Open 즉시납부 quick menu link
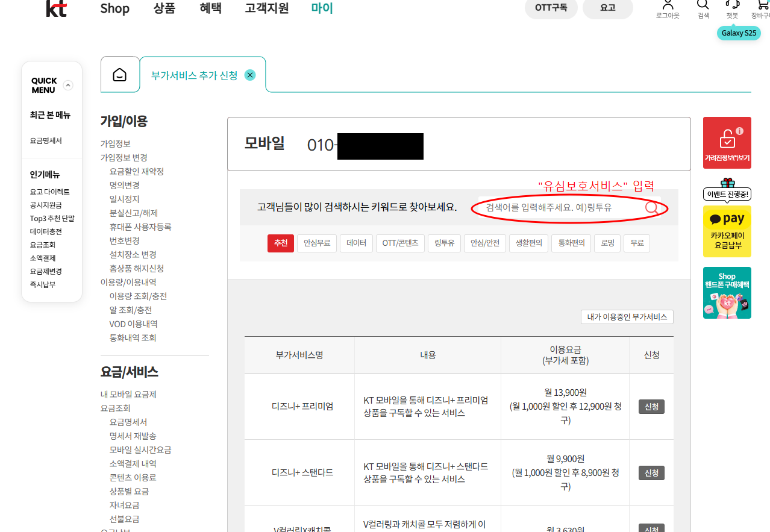The image size is (770, 532). pyautogui.click(x=43, y=284)
